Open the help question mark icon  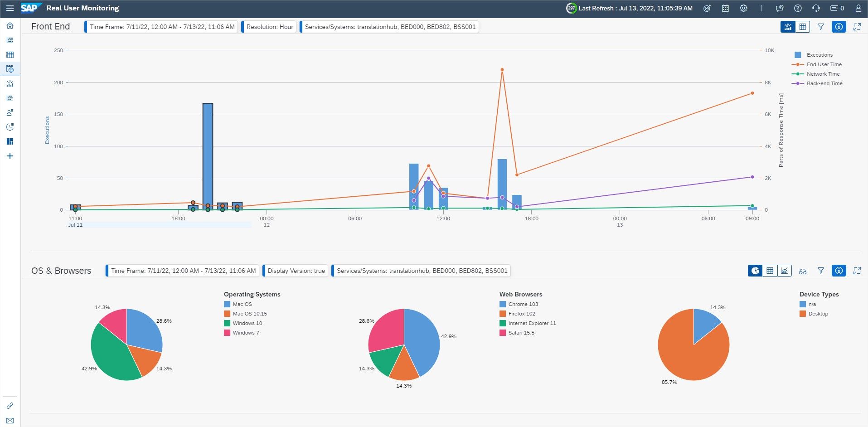coord(798,8)
